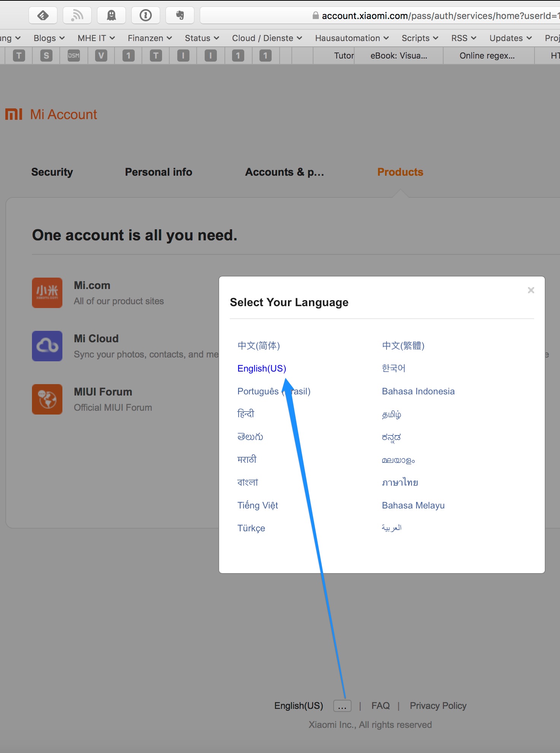Click the RSS feed toolbar icon
Image resolution: width=560 pixels, height=753 pixels.
(77, 15)
